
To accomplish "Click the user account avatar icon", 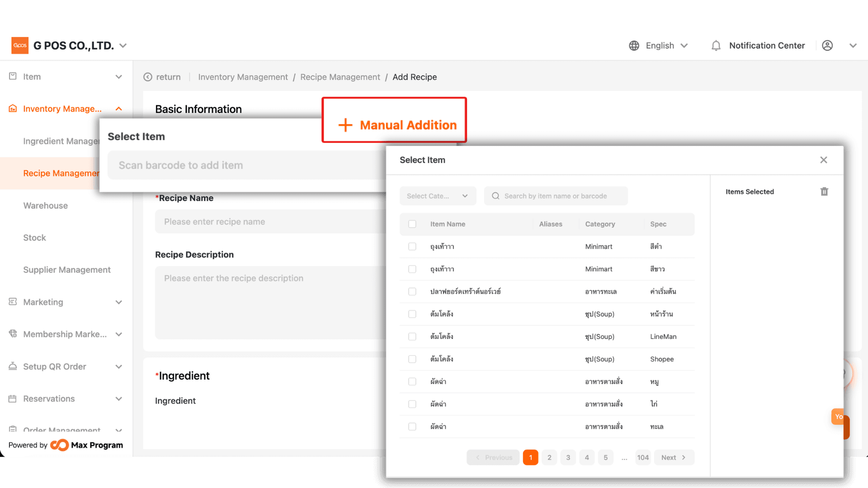I will [x=827, y=46].
